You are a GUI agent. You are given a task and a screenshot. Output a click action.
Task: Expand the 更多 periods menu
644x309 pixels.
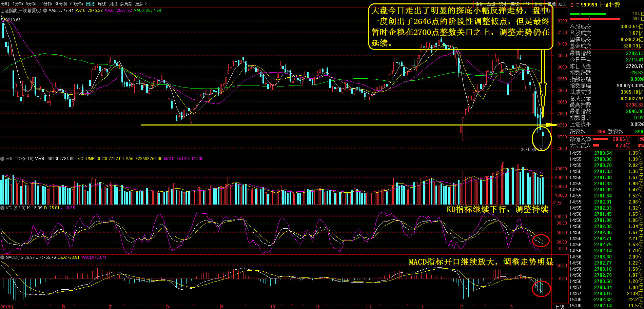(141, 4)
